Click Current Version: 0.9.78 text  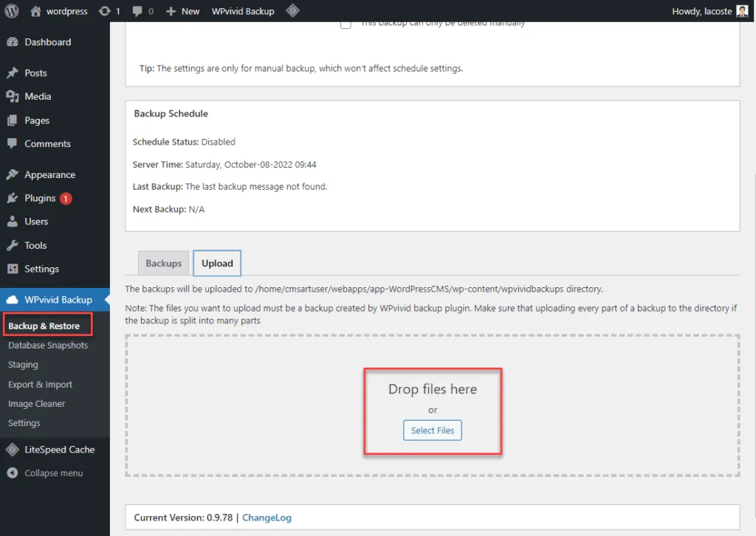tap(183, 518)
